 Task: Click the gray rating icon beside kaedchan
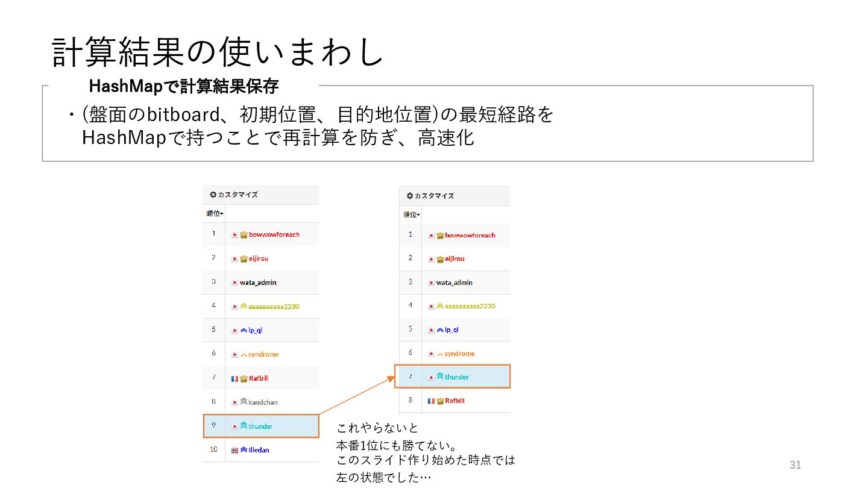(244, 402)
